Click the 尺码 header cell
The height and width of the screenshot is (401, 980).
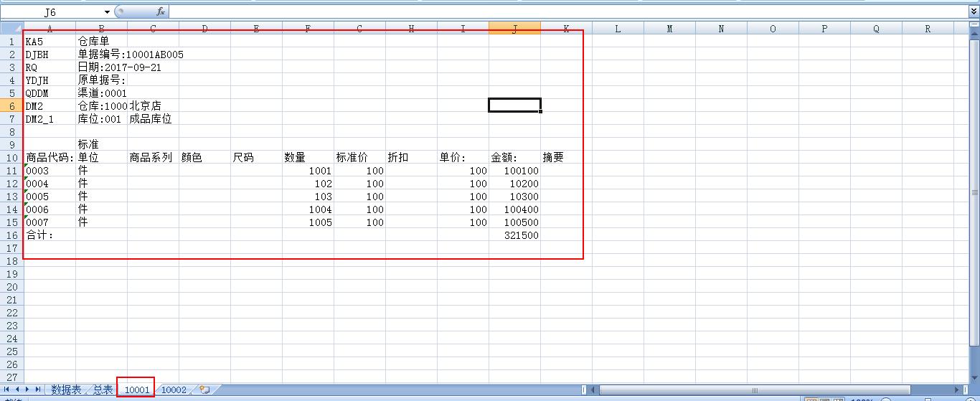256,157
